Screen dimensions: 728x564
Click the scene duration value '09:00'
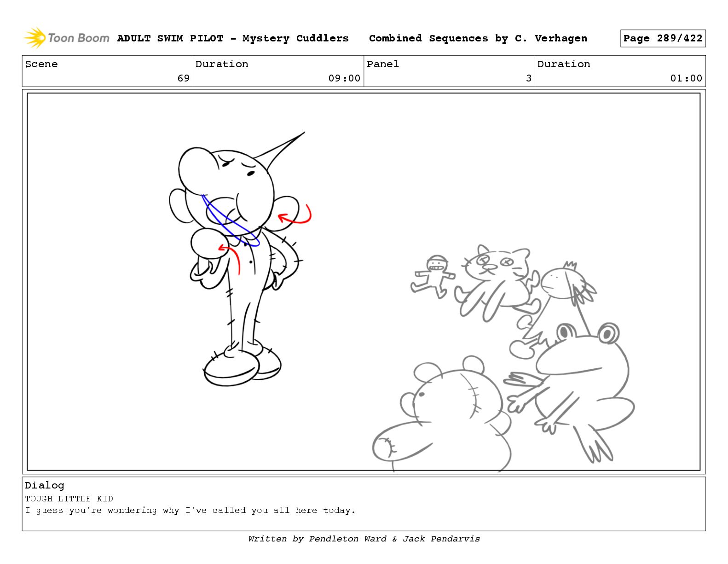[344, 78]
